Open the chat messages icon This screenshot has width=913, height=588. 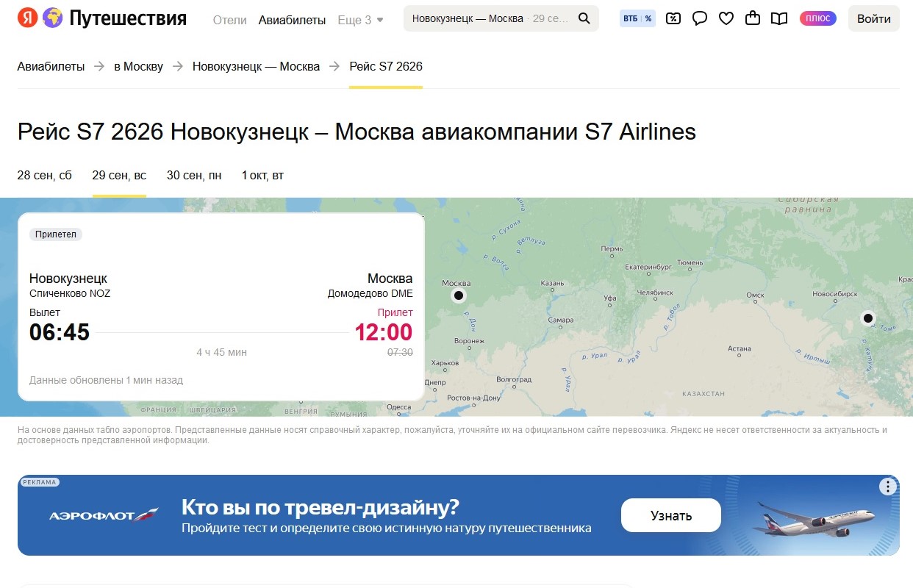click(700, 19)
